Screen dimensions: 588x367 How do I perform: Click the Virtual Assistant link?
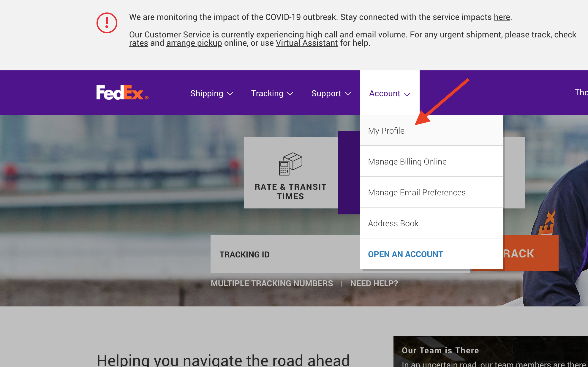pos(306,43)
